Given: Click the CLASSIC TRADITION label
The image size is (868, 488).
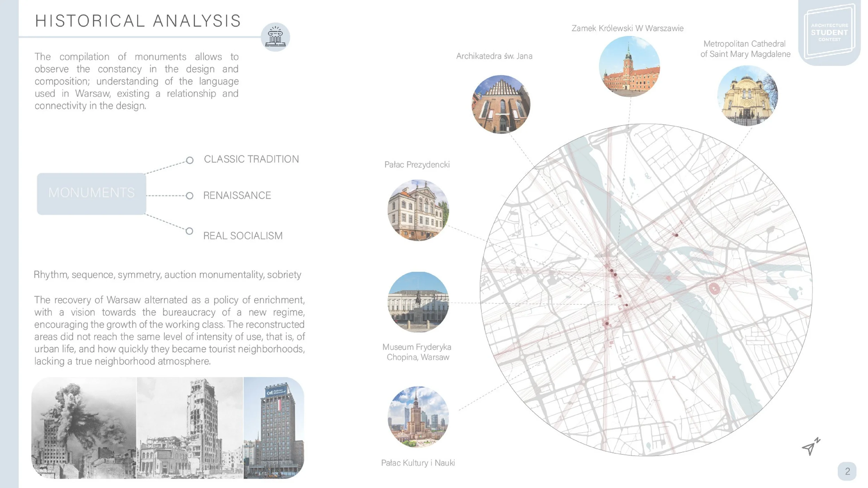Looking at the screenshot, I should (x=251, y=159).
